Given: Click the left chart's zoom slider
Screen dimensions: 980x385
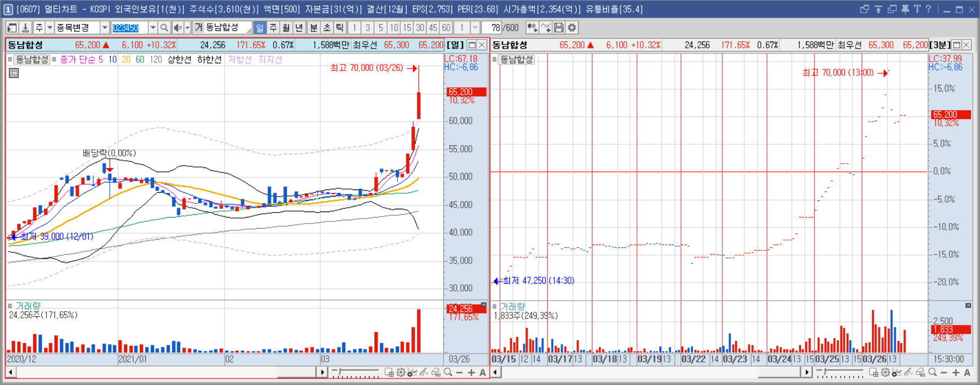Looking at the screenshot, I should pyautogui.click(x=355, y=373).
